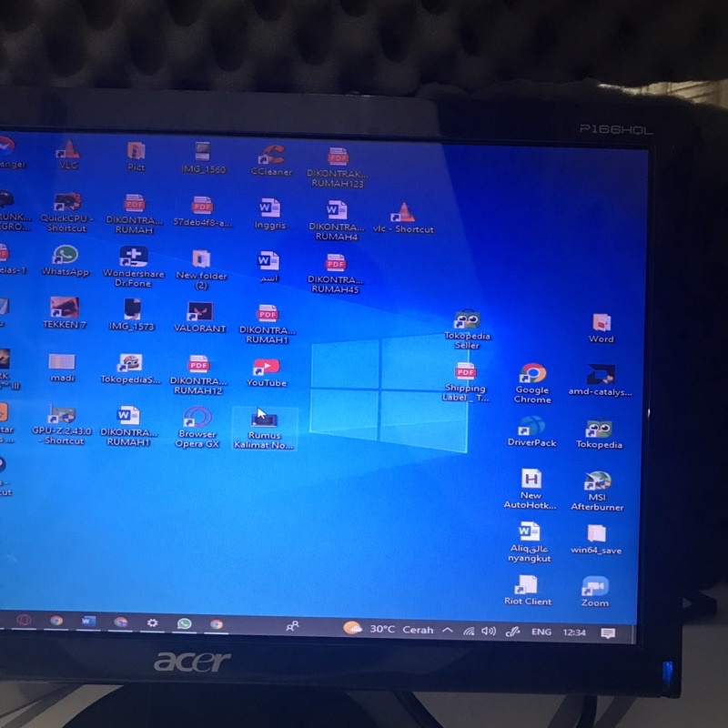Image resolution: width=728 pixels, height=728 pixels.
Task: Launch the VALORANT shortcut
Action: [199, 318]
